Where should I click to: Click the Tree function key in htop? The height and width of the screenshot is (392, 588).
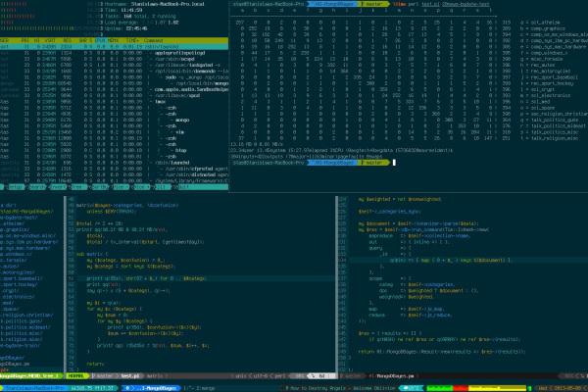point(78,187)
